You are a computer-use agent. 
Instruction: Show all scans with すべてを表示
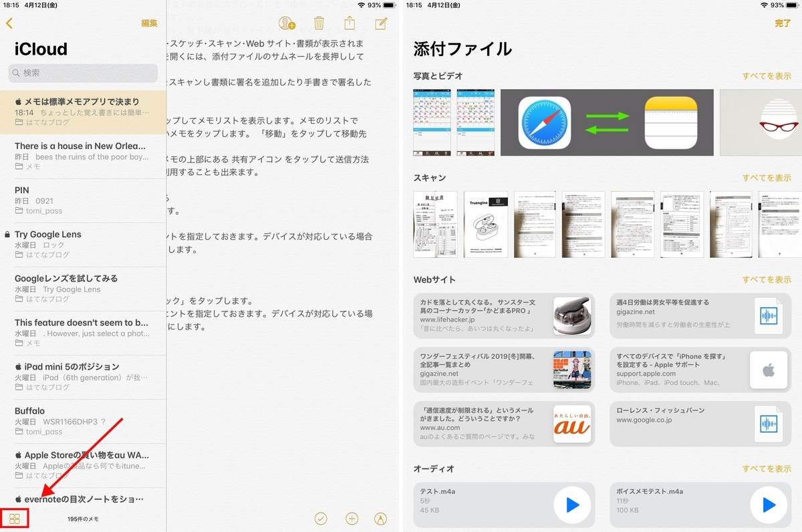point(767,178)
